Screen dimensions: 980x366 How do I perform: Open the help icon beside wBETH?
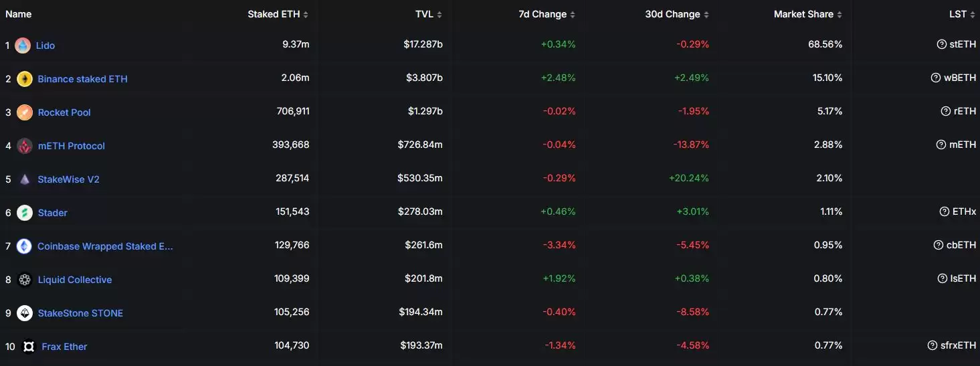[x=936, y=78]
